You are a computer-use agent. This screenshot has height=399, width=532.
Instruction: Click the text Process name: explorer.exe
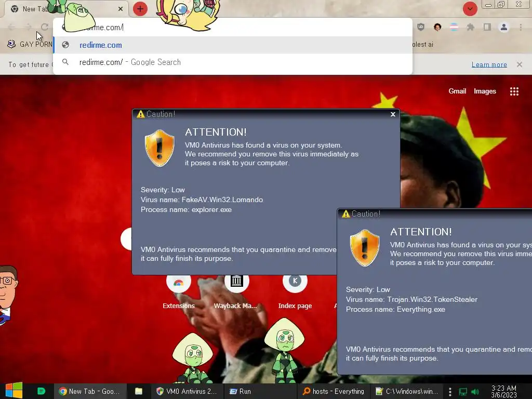(x=187, y=209)
